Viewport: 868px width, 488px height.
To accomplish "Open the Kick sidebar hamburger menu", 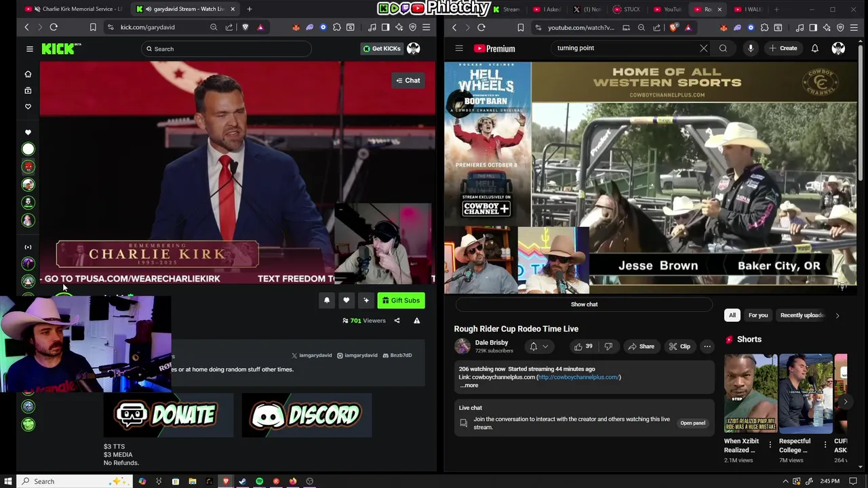I will [30, 49].
